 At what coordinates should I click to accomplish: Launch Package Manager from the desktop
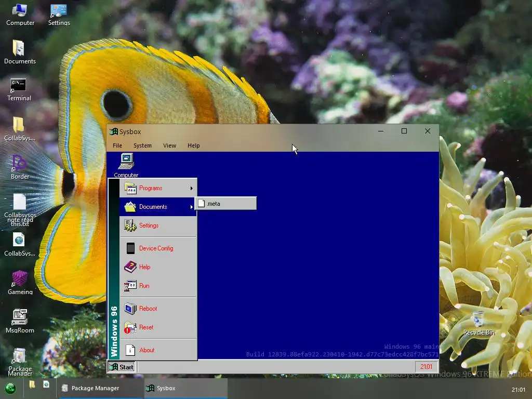pos(20,362)
